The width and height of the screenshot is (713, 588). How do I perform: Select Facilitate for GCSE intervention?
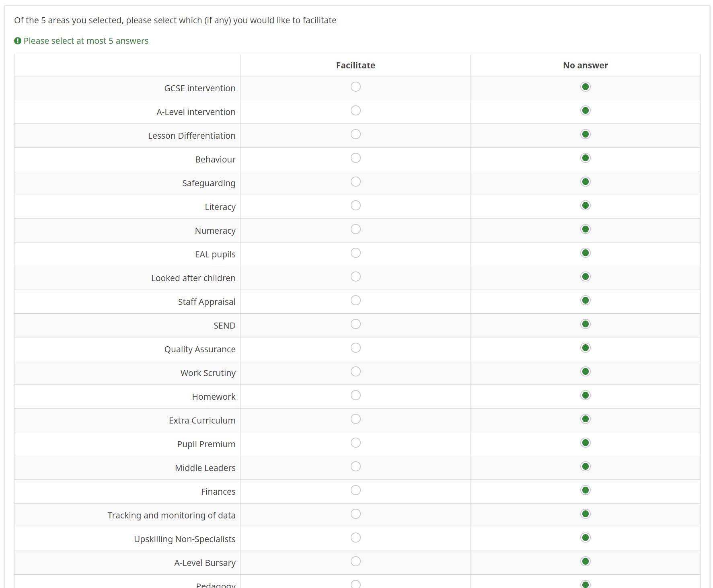(x=355, y=87)
